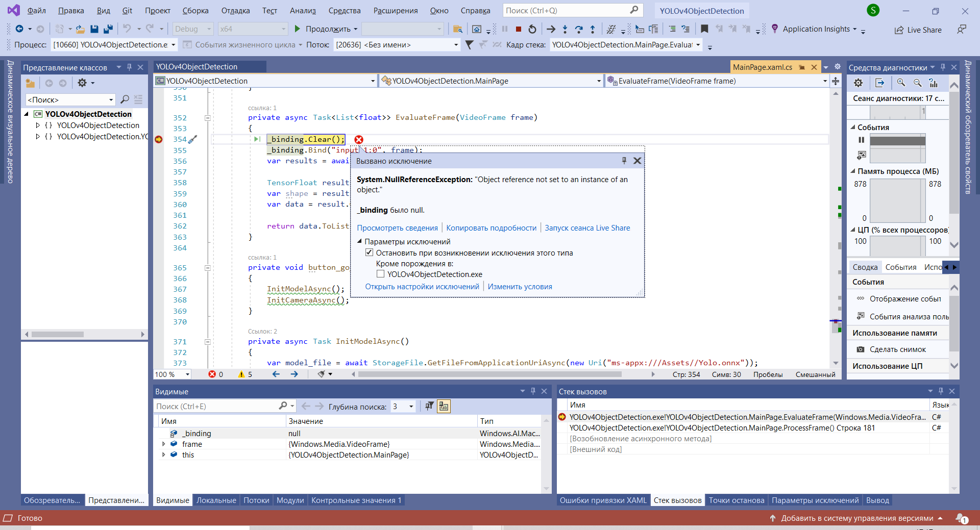Click the notifications icon in status bar
This screenshot has height=530, width=980.
click(x=962, y=518)
